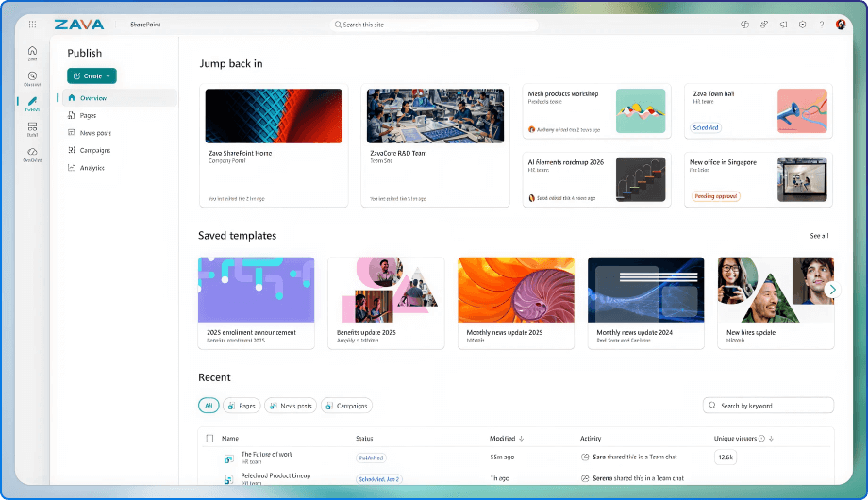Select Overview in the Publish sidebar

[119, 97]
